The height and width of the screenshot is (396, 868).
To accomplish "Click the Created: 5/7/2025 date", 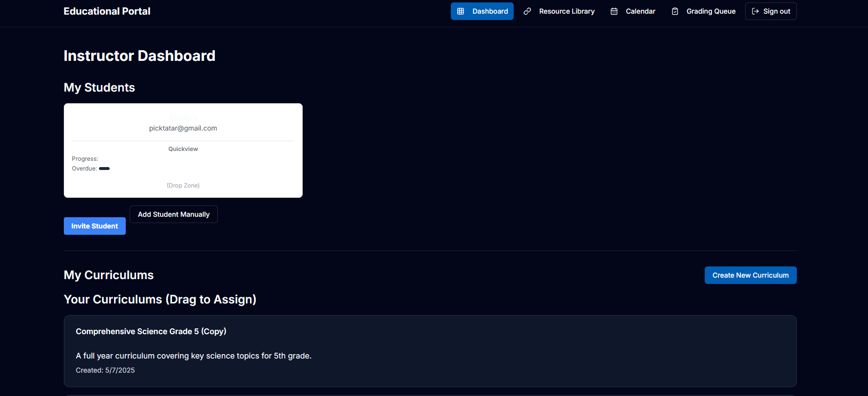I will [105, 370].
